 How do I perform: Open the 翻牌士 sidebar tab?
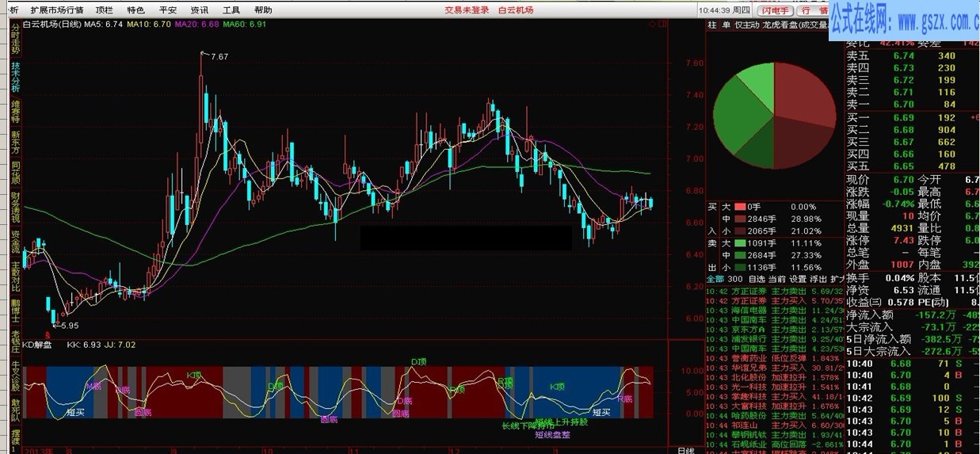pos(15,311)
